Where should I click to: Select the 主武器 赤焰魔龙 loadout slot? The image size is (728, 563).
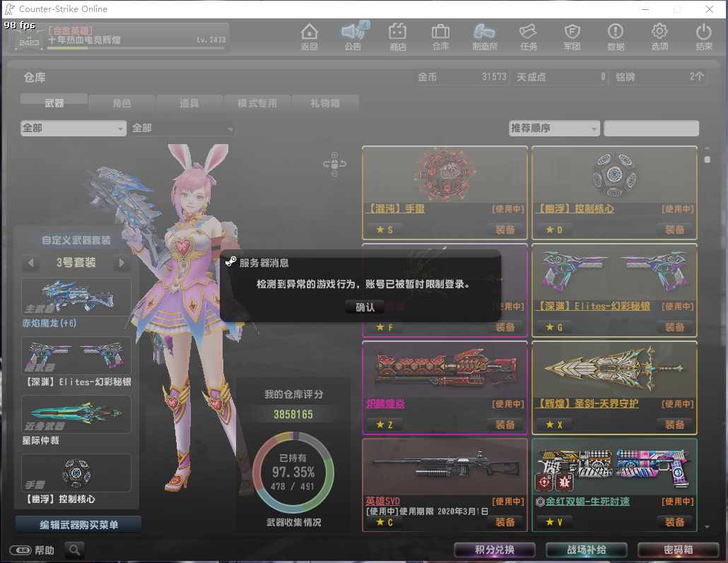click(76, 297)
